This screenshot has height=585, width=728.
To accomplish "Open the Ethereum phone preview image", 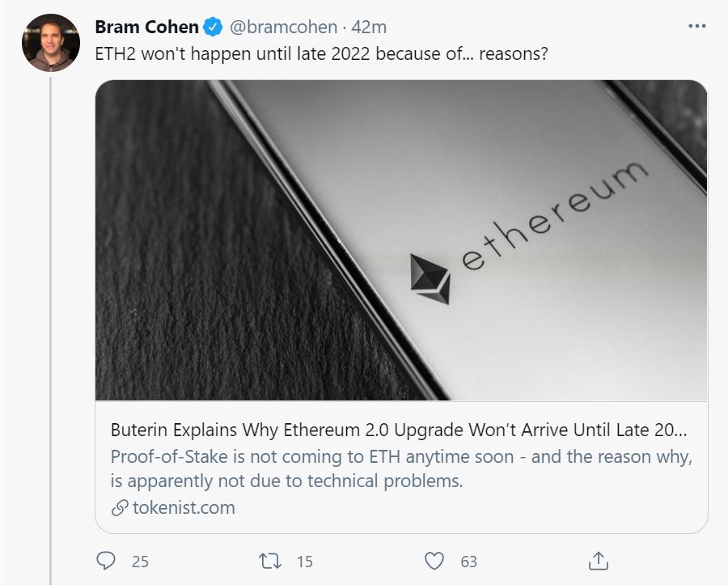I will pyautogui.click(x=401, y=240).
